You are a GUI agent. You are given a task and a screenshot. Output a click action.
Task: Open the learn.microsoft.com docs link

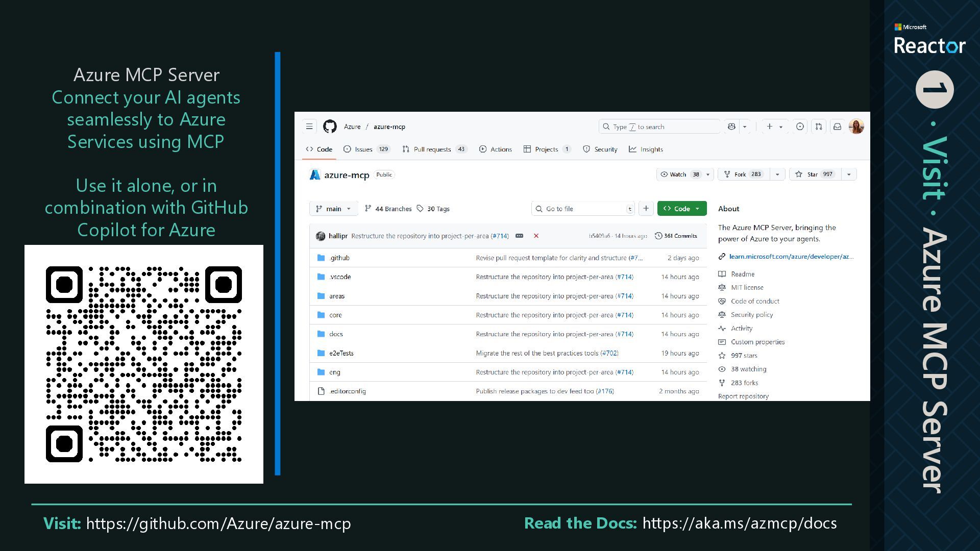click(x=791, y=257)
